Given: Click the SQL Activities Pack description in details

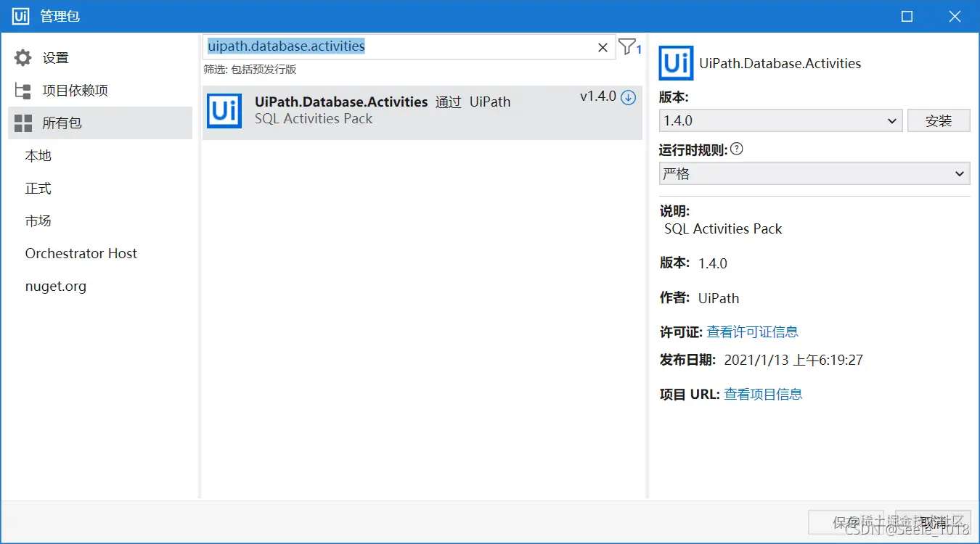Looking at the screenshot, I should 723,229.
